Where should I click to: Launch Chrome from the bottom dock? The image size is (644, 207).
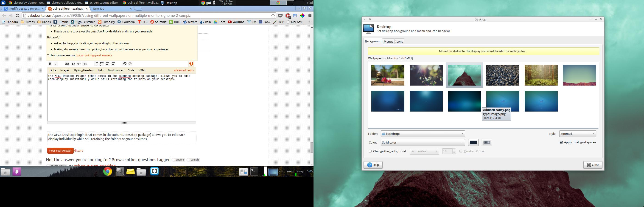pos(108,171)
